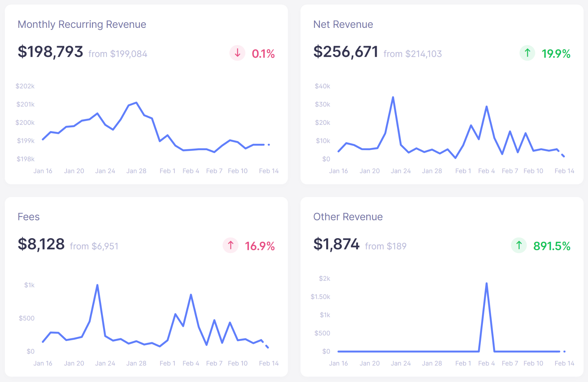Select the $1,874 Other Revenue total

pos(336,244)
